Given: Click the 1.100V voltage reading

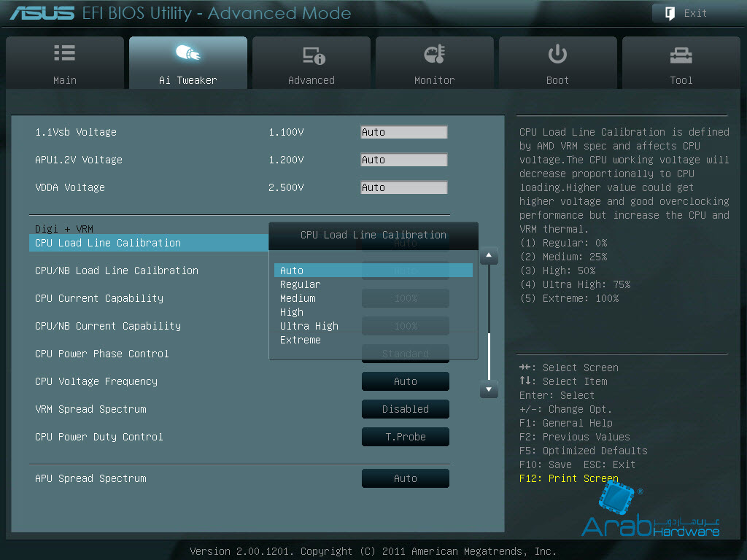Looking at the screenshot, I should (286, 132).
